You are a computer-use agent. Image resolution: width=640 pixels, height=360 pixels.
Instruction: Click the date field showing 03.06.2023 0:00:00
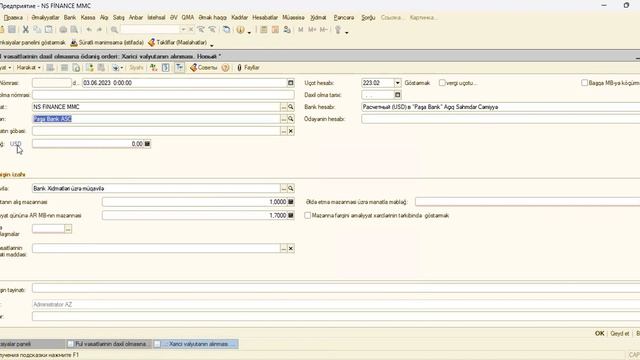coord(185,83)
